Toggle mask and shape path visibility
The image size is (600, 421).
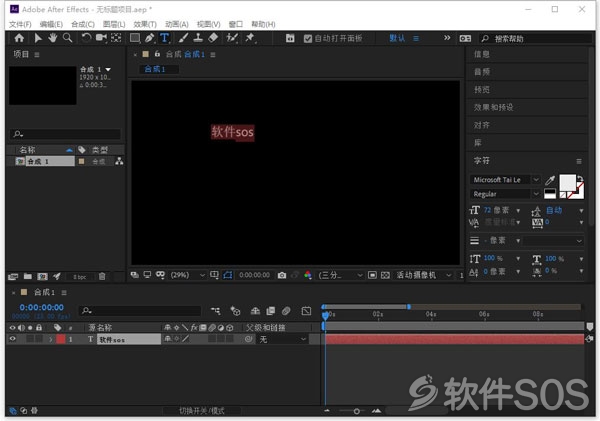tap(228, 275)
